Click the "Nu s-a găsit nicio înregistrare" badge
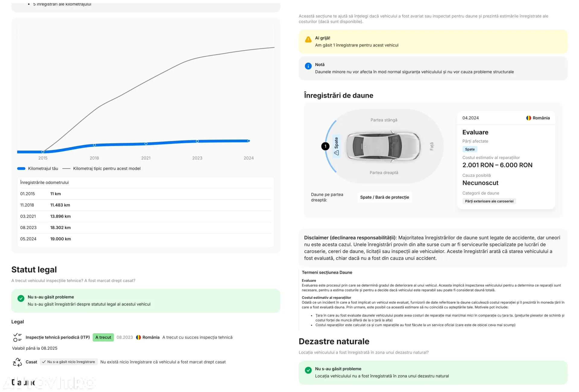This screenshot has height=392, width=579. [x=69, y=362]
